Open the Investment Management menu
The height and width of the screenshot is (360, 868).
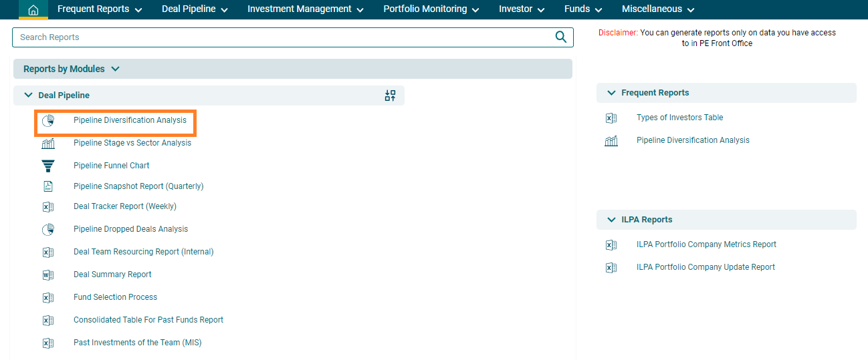click(x=305, y=9)
